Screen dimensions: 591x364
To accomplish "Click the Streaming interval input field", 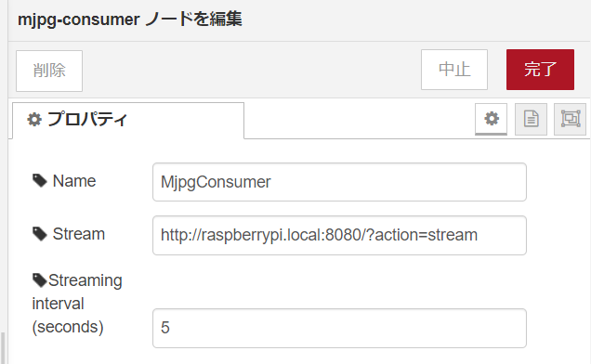I will tap(339, 328).
